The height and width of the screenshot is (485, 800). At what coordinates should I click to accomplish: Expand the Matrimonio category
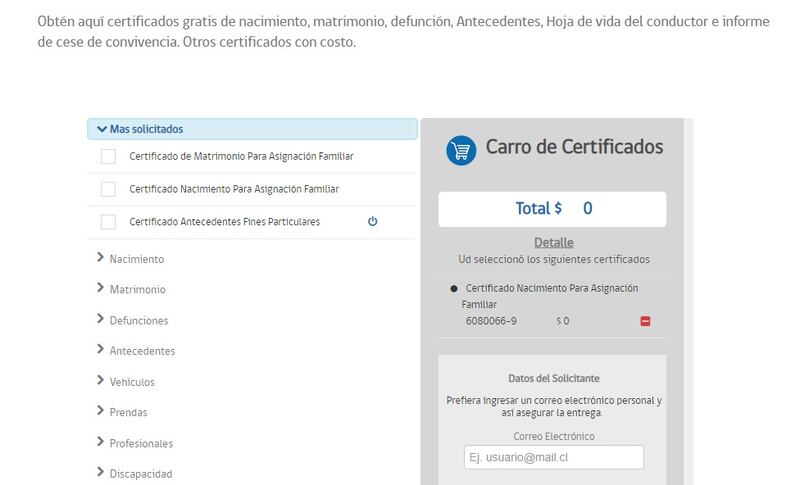(x=131, y=289)
